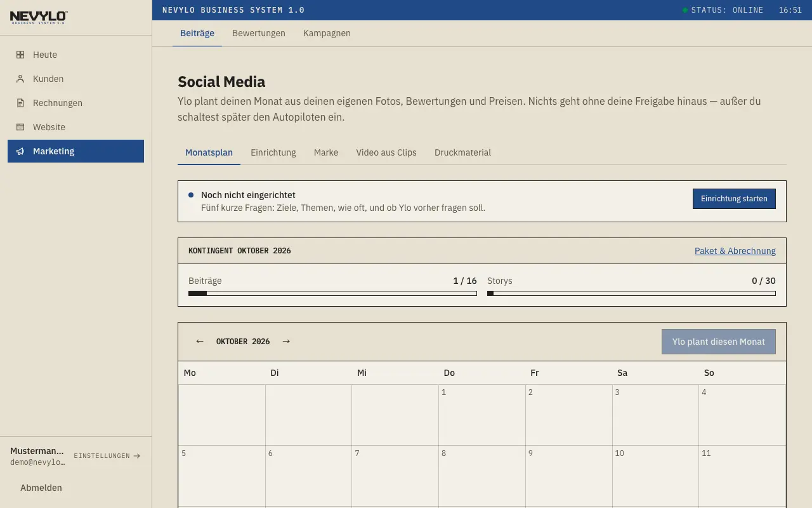This screenshot has height=508, width=812.
Task: Click the Noch nicht eingerichtet notice title
Action: [248, 195]
